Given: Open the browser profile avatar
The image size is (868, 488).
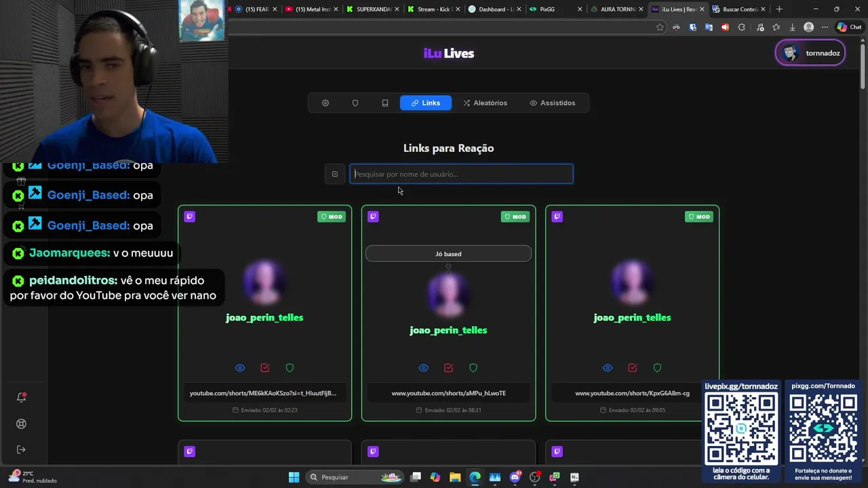Looking at the screenshot, I should click(808, 27).
